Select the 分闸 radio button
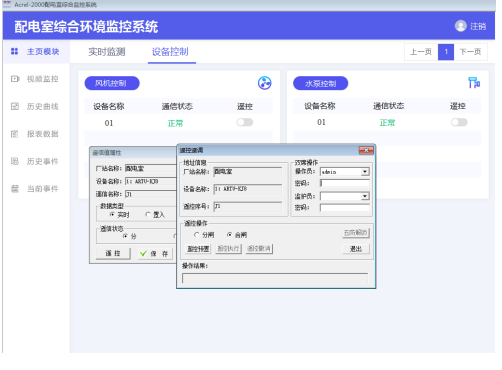The width and height of the screenshot is (502, 370). [x=197, y=235]
